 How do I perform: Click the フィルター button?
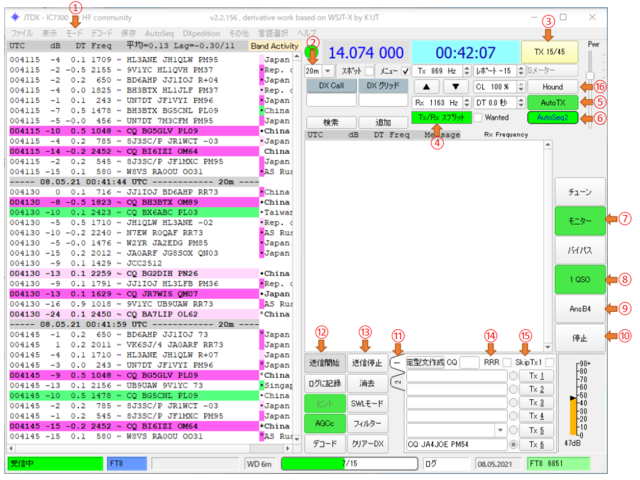tap(367, 424)
